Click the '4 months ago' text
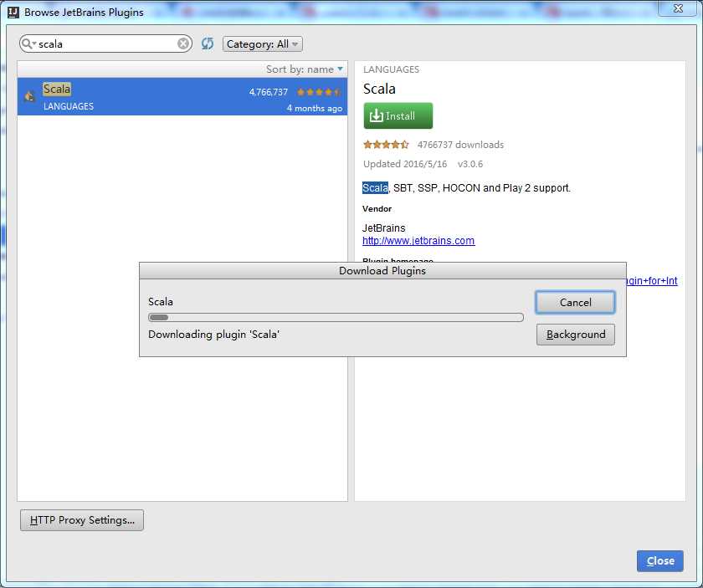 (315, 108)
